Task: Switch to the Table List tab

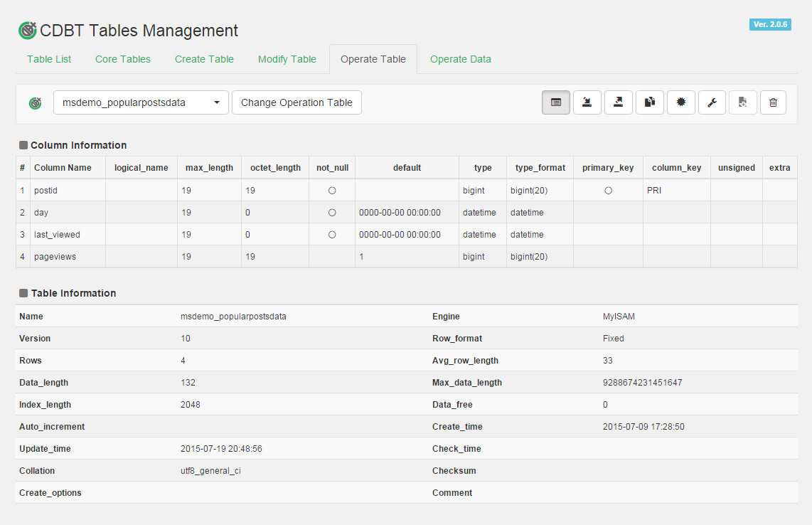Action: pyautogui.click(x=49, y=59)
